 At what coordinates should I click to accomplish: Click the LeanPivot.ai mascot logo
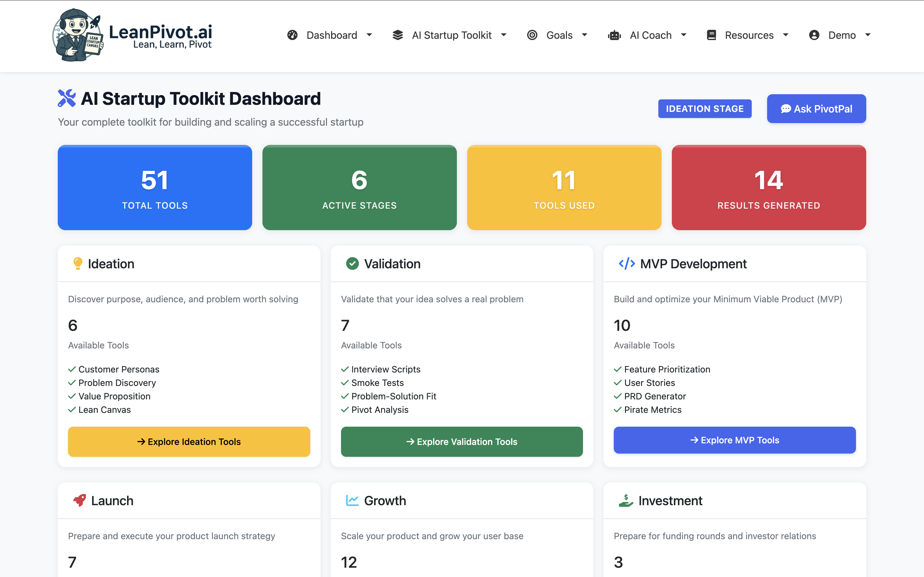(x=78, y=35)
